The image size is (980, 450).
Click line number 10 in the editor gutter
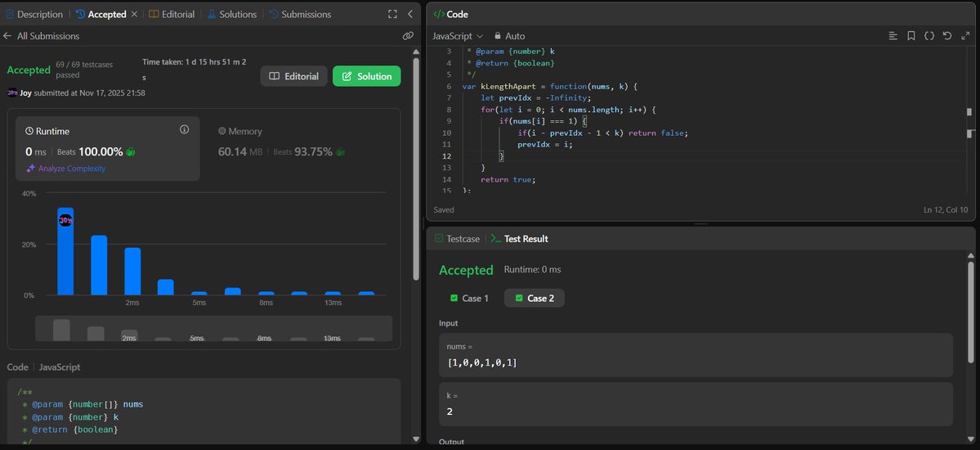tap(446, 133)
